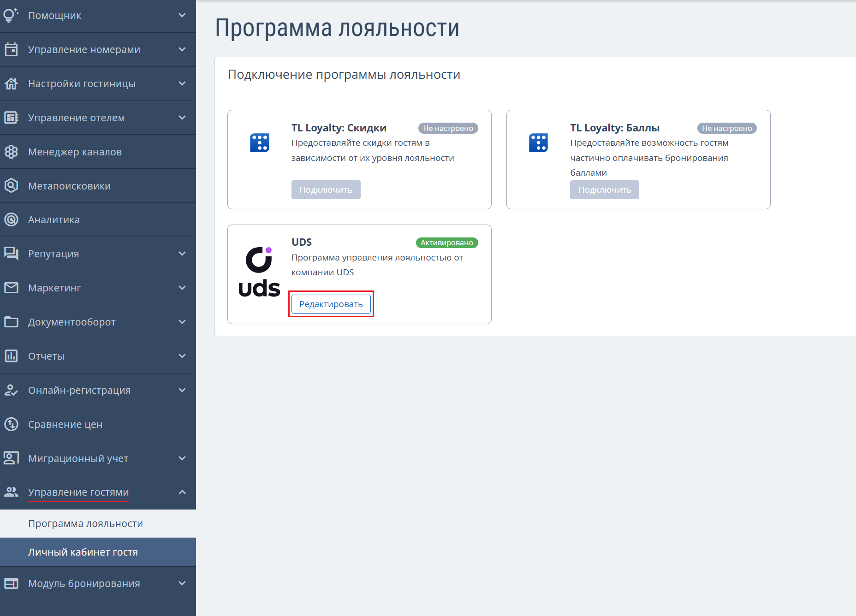Viewport: 856px width, 616px height.
Task: Click the Управление отелем sidebar icon
Action: (x=11, y=118)
